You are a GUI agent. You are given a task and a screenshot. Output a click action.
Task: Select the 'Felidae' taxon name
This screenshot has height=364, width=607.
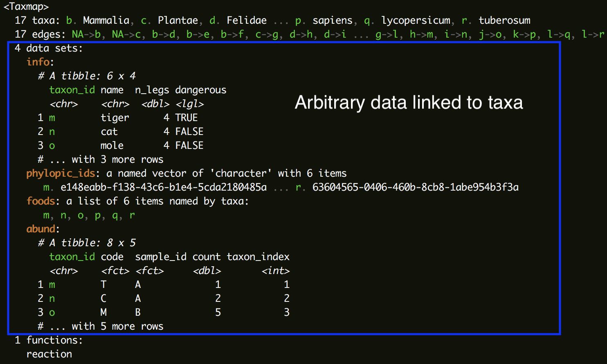click(247, 20)
